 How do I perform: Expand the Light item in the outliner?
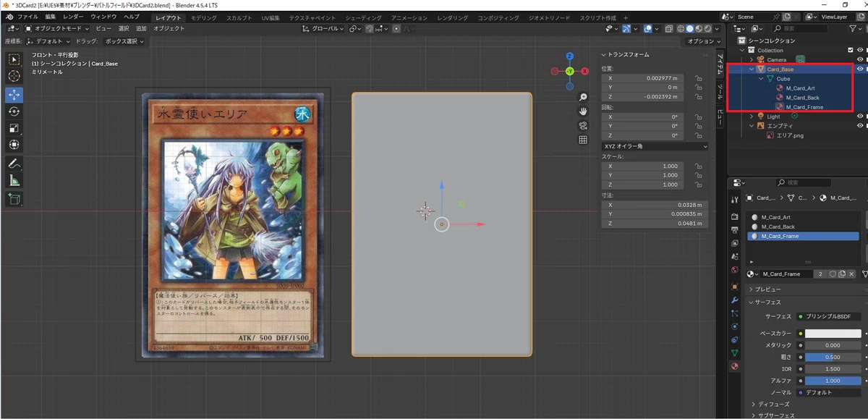(x=752, y=116)
